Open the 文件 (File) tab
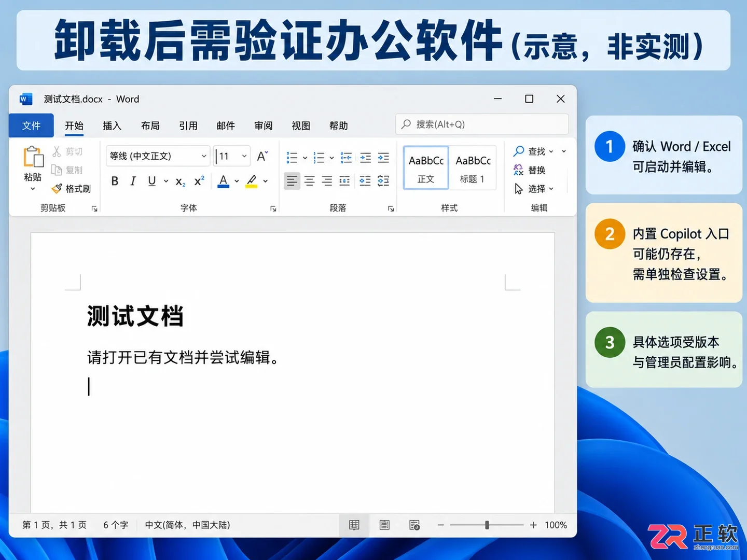 coord(31,125)
